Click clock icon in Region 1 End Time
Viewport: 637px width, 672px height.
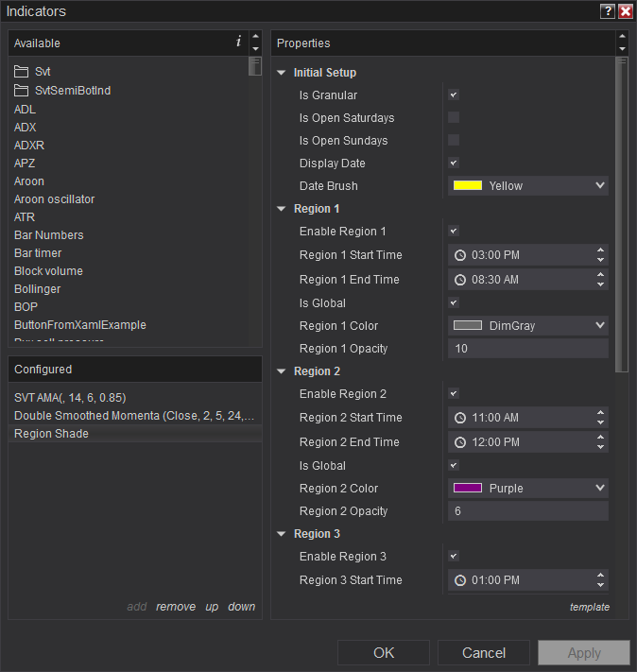point(460,280)
